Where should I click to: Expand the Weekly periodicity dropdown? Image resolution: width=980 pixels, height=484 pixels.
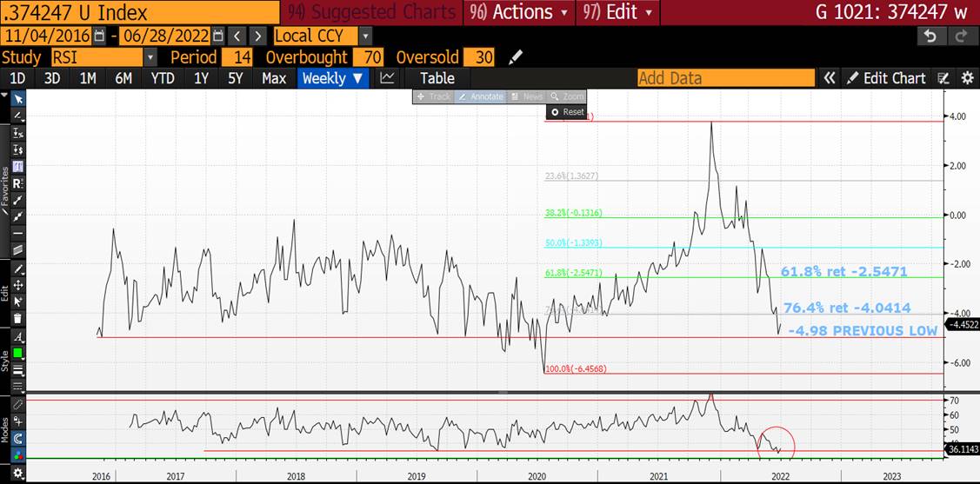[x=332, y=78]
